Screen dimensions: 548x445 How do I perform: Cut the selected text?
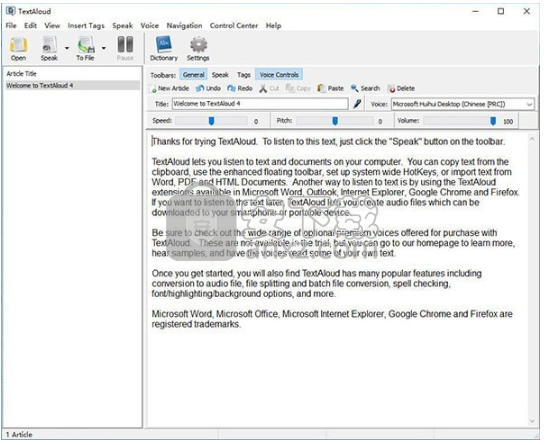269,88
